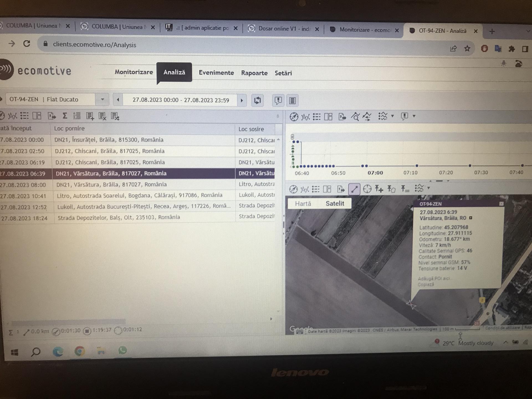Click the refresh data icon beside date range

coord(257,100)
